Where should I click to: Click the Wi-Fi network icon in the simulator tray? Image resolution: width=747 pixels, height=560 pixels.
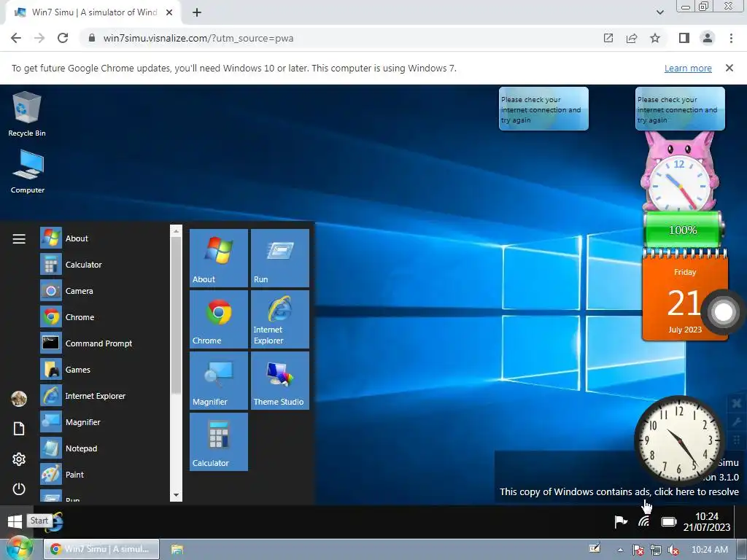644,522
